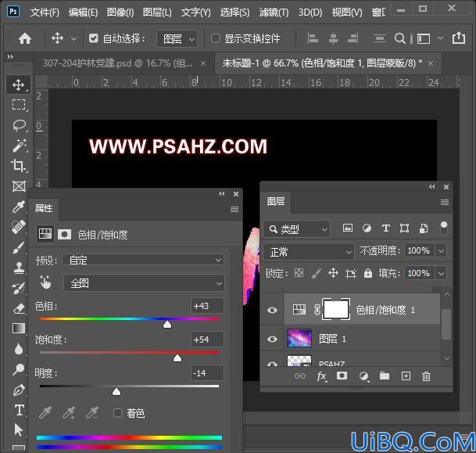Toggle the lock transparent pixels button
The image size is (476, 453).
click(299, 273)
